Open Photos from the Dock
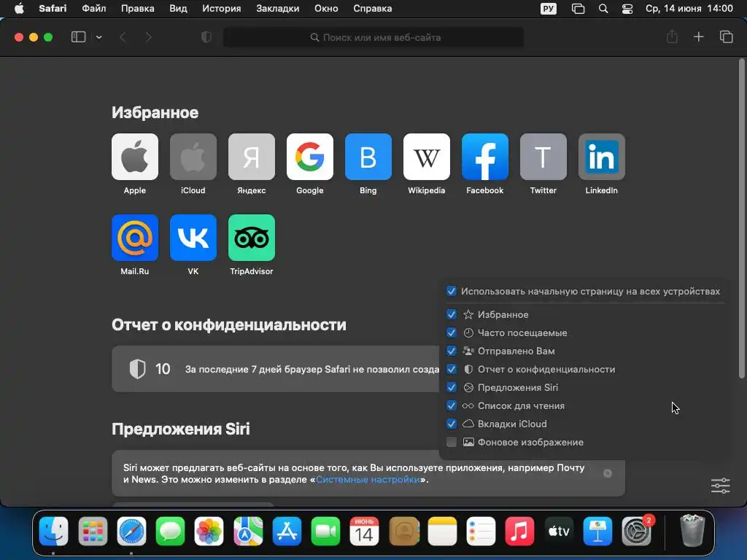The width and height of the screenshot is (747, 560). coord(209,531)
